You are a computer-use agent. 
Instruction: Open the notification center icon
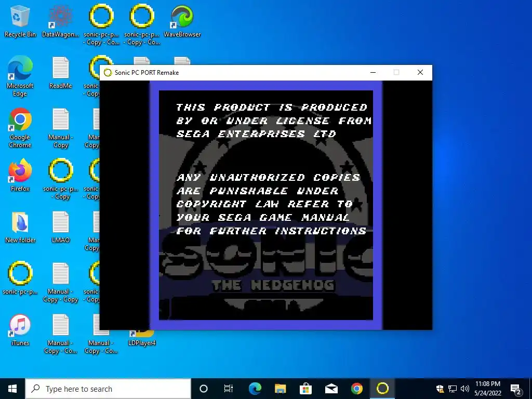[516, 389]
